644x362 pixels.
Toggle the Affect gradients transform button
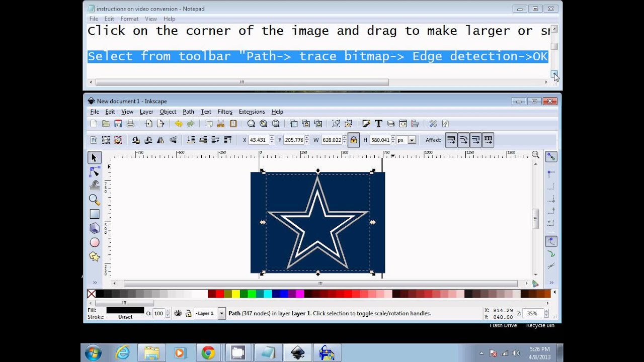click(475, 140)
